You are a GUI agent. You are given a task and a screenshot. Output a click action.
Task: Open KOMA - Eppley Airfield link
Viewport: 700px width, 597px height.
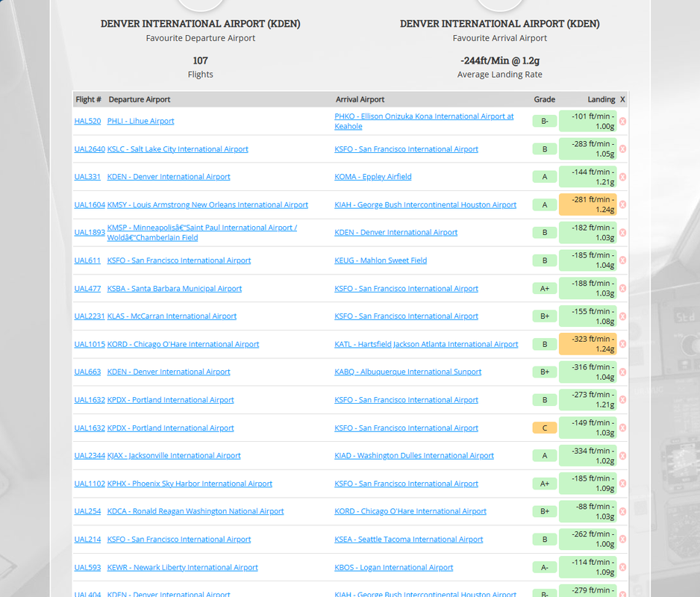[373, 177]
